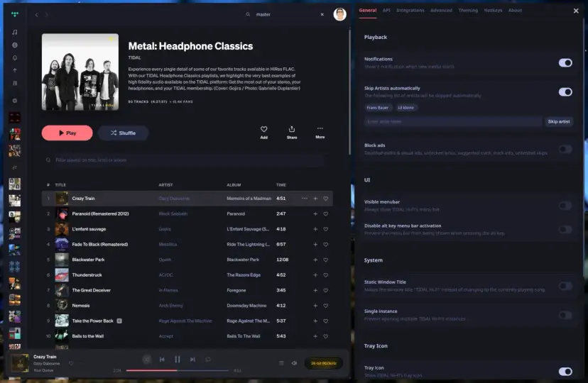Click the Play button
The image size is (588, 383).
[67, 133]
